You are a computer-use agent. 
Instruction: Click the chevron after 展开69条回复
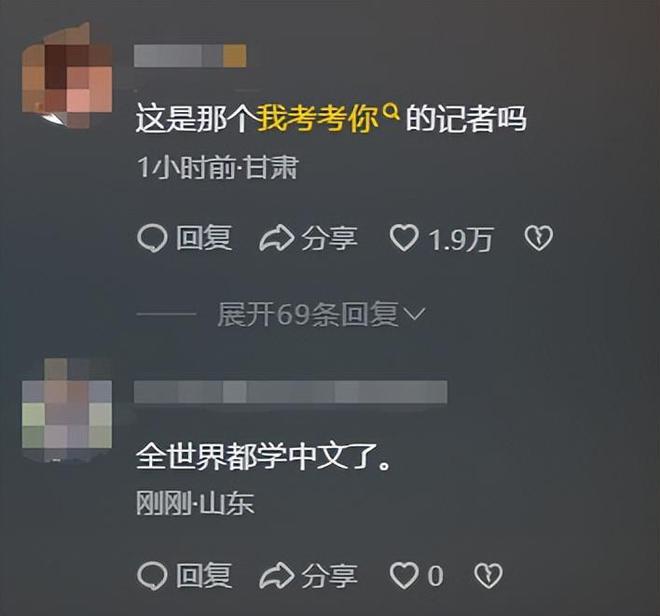[415, 314]
